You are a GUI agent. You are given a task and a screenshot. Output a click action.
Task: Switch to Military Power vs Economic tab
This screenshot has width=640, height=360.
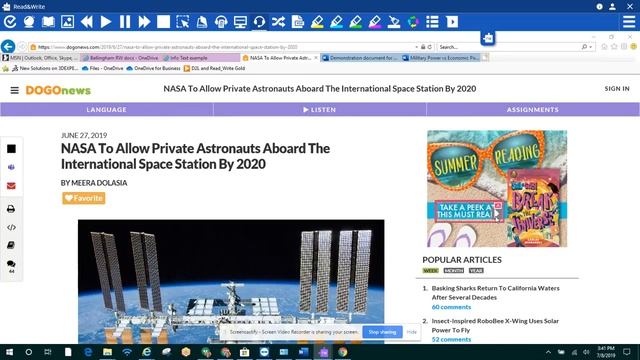click(442, 58)
